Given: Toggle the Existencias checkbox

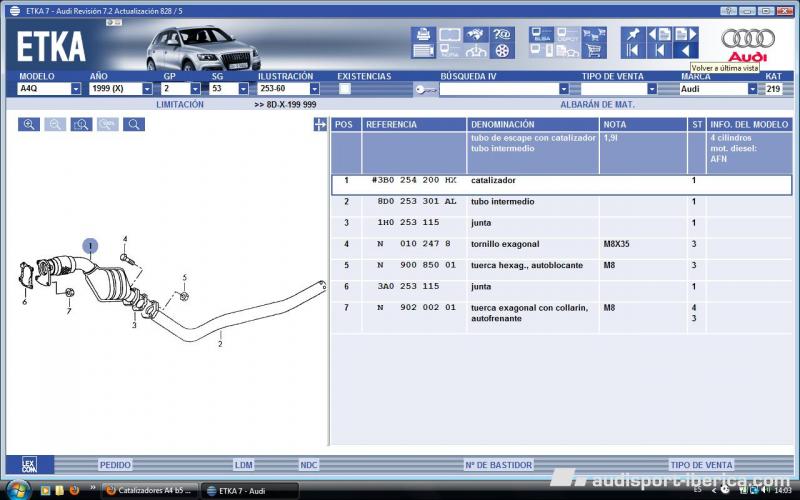Looking at the screenshot, I should click(x=345, y=89).
